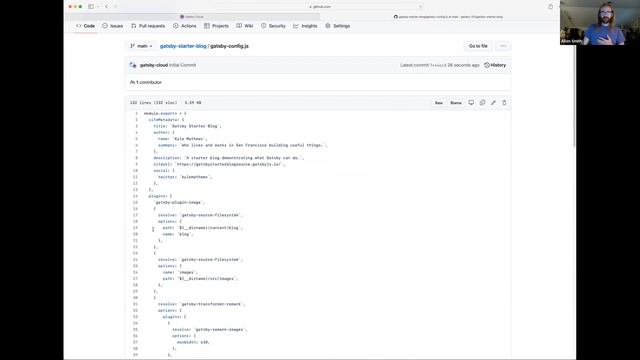
Task: View the Raw file
Action: point(439,103)
